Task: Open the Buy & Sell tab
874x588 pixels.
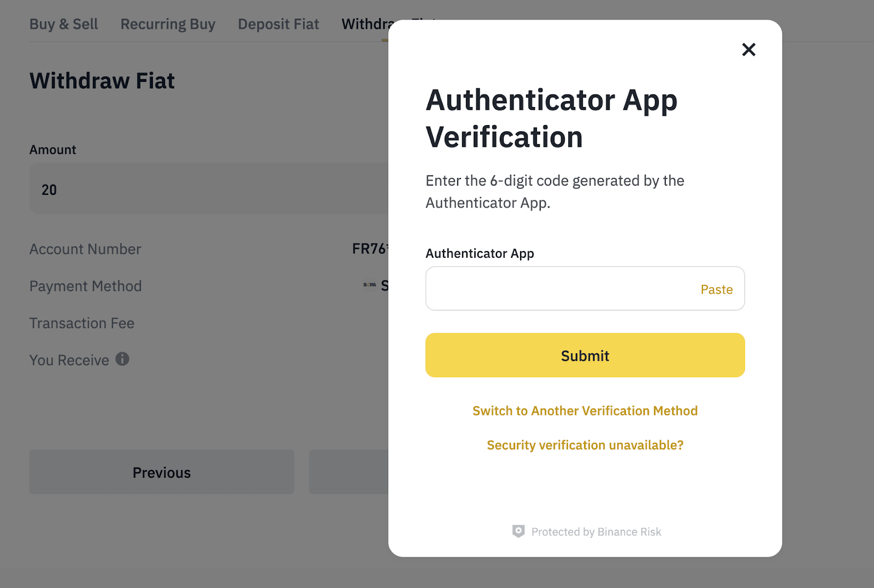Action: click(x=63, y=24)
